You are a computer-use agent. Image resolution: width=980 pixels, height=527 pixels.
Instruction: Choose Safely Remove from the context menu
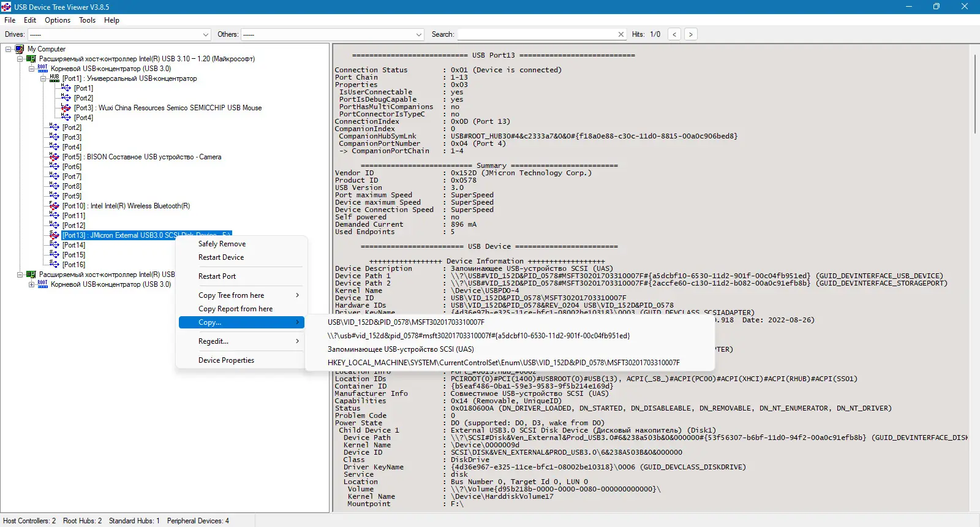241,244
